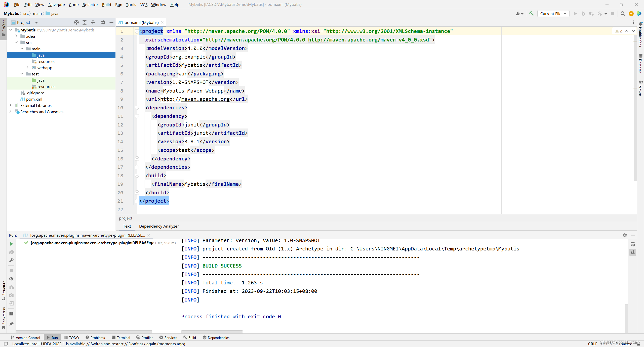Open Run panel settings gear
644x347 pixels.
[625, 235]
